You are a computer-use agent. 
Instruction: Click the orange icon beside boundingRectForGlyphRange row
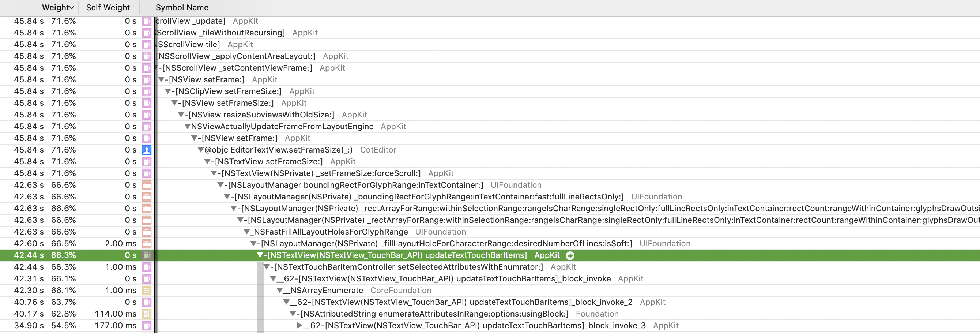147,185
